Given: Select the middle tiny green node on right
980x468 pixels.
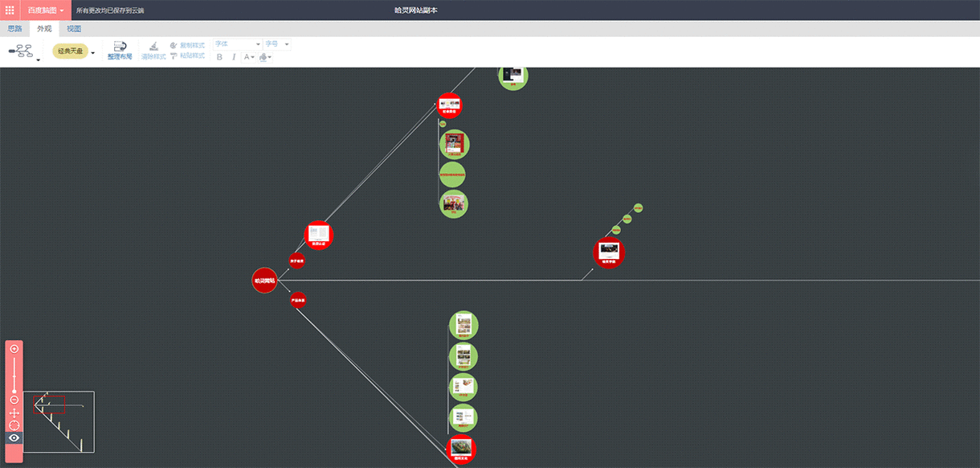Looking at the screenshot, I should (627, 219).
